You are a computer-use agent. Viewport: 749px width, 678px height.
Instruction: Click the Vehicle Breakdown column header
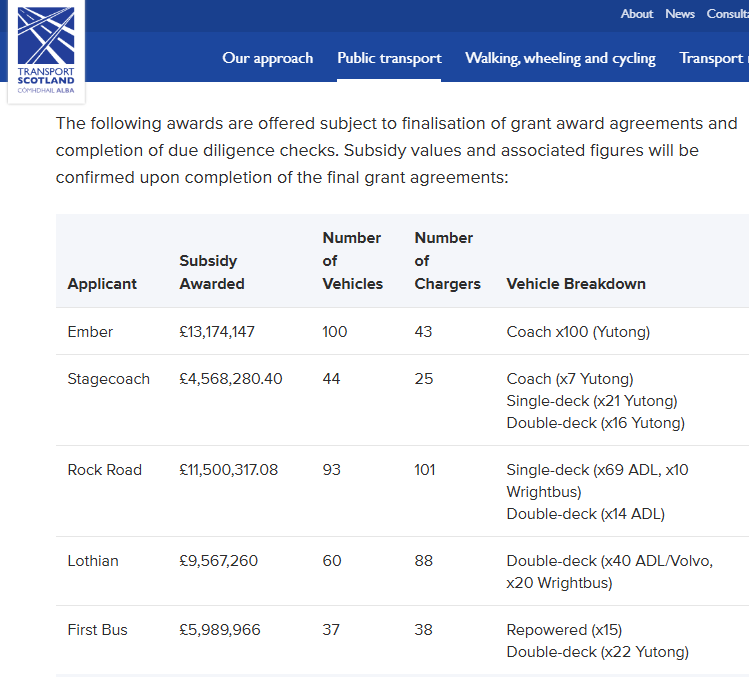(x=576, y=284)
